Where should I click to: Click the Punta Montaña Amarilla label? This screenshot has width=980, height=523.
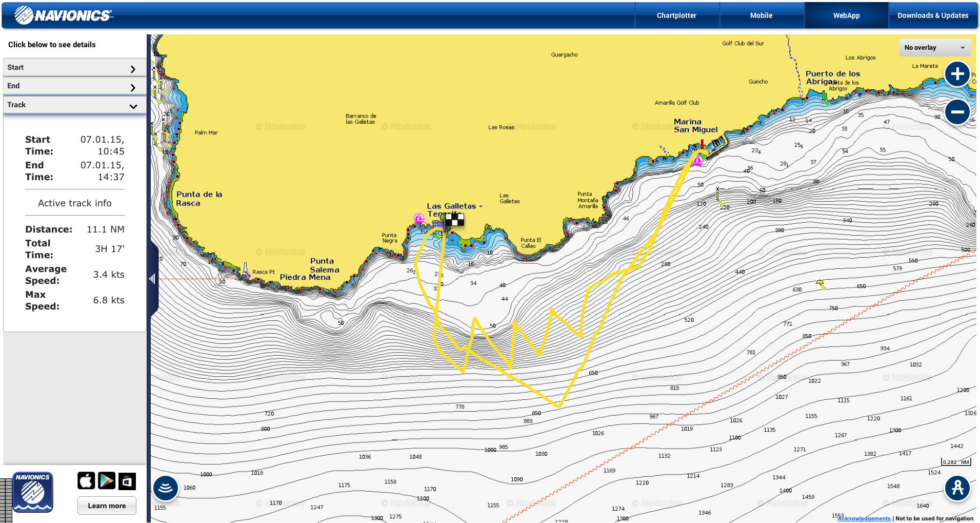coord(588,200)
